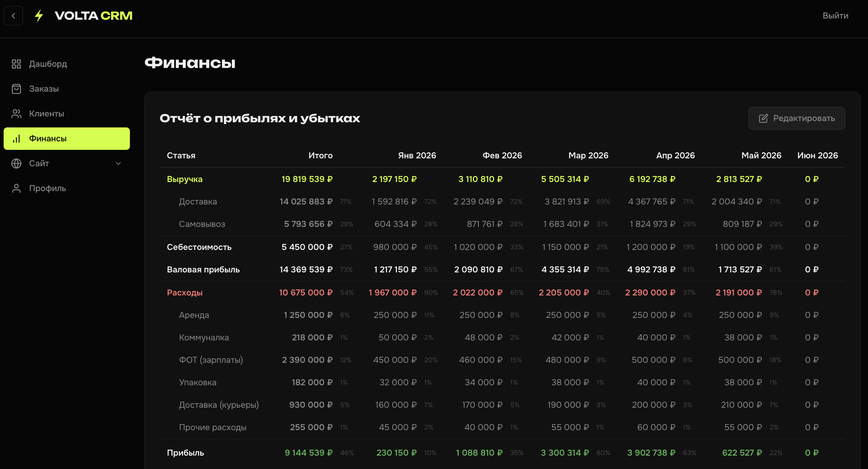The width and height of the screenshot is (868, 469).
Task: Click March pickup value 1 683 401 ₽
Action: click(x=566, y=224)
